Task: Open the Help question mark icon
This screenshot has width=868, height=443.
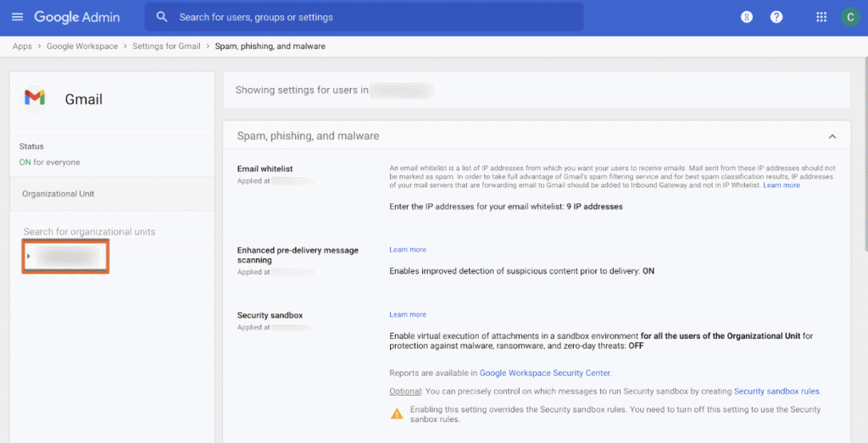Action: [776, 17]
